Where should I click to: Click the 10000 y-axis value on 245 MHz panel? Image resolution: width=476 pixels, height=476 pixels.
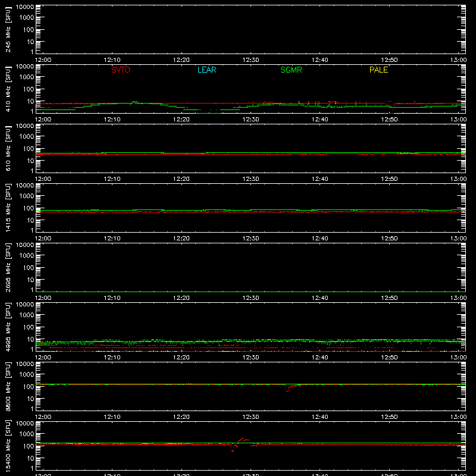pyautogui.click(x=25, y=7)
